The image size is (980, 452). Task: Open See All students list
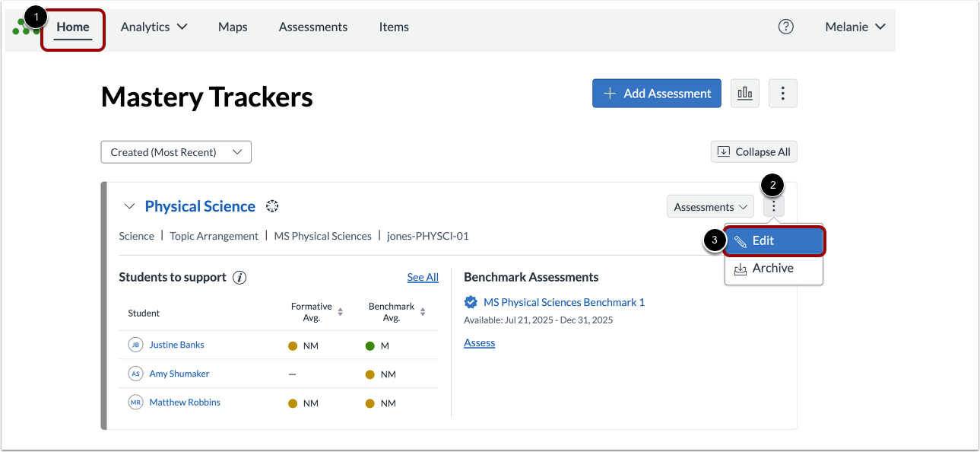(x=423, y=277)
